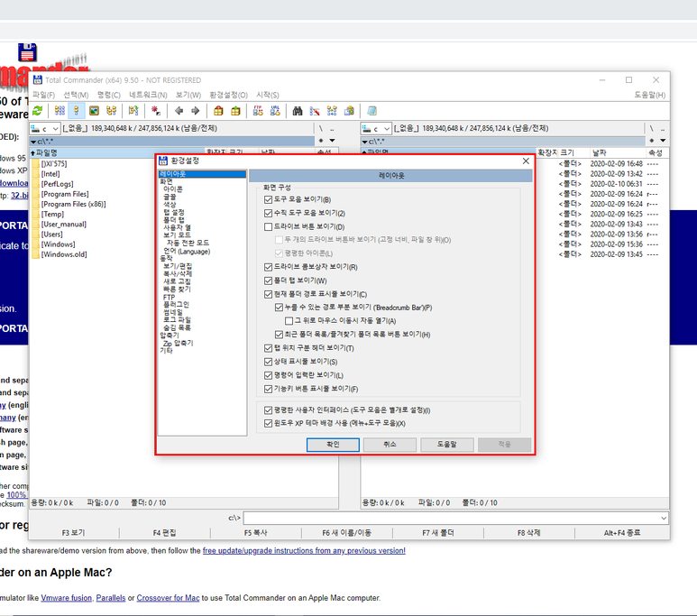The image size is (697, 616).
Task: Open the '파일(F)' menu
Action: pos(43,95)
